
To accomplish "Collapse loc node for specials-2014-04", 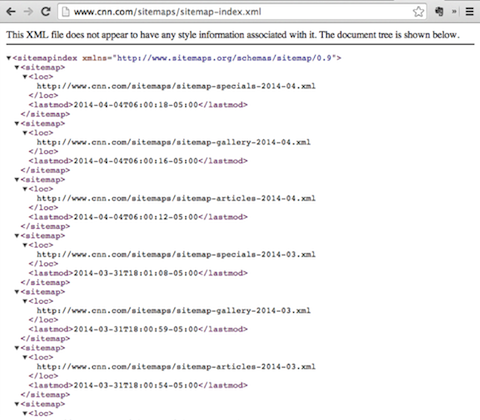I will [x=25, y=77].
